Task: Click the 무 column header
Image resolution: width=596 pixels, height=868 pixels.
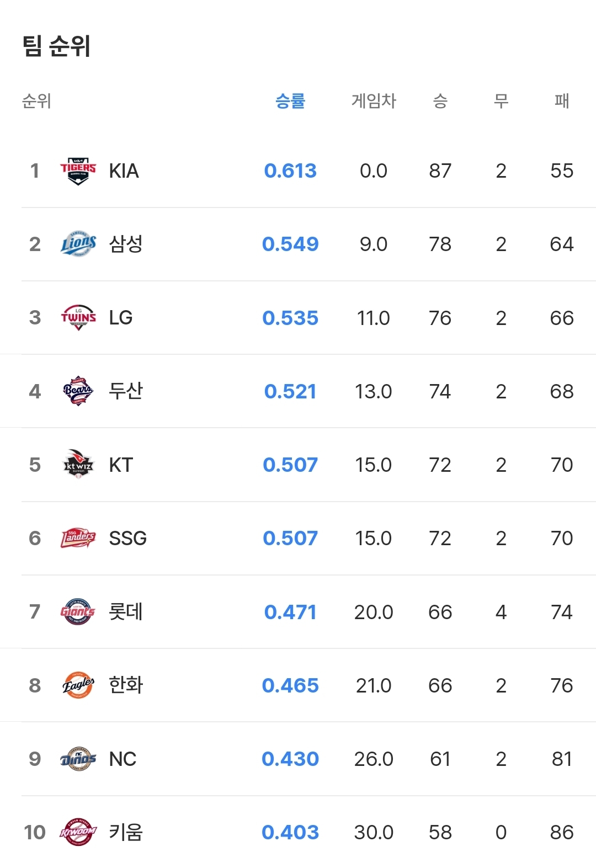Action: tap(501, 101)
